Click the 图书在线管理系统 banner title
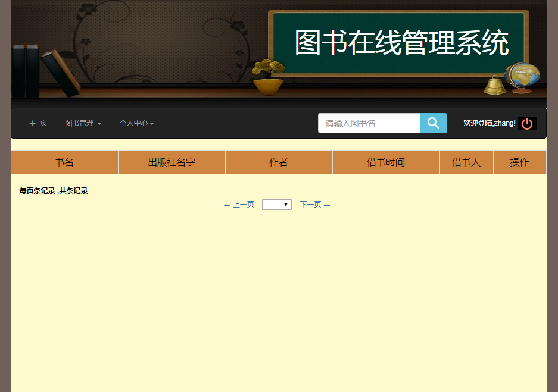 (x=402, y=43)
